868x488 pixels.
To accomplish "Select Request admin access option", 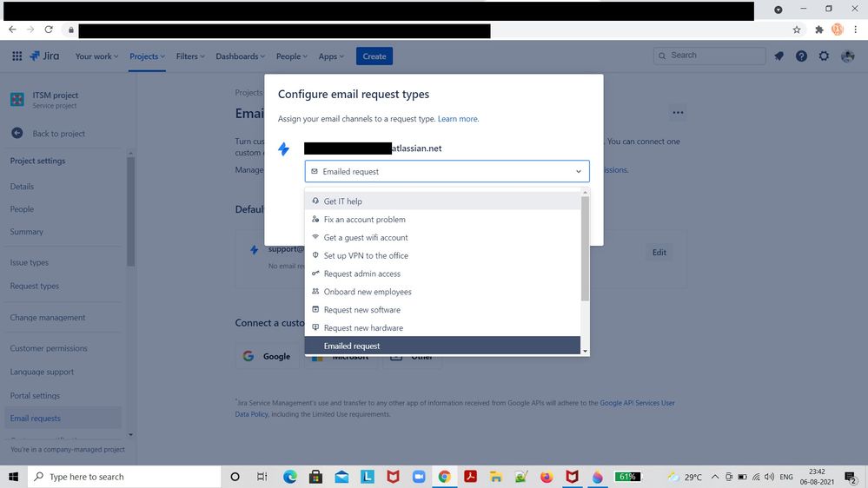I will (x=442, y=274).
